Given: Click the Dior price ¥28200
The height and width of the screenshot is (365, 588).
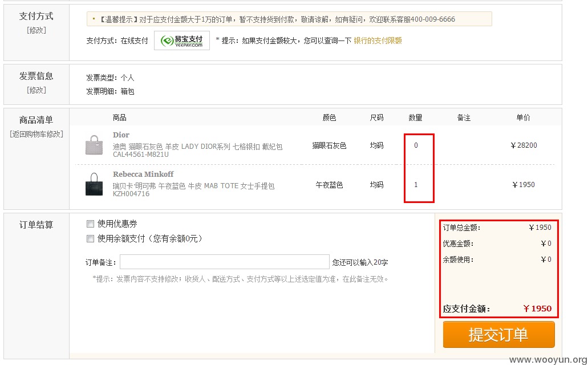Looking at the screenshot, I should pyautogui.click(x=524, y=145).
